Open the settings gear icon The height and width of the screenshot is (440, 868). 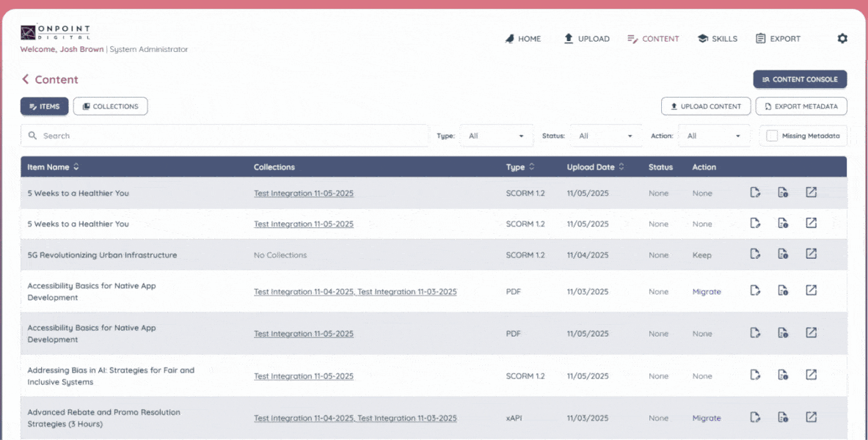(x=842, y=39)
